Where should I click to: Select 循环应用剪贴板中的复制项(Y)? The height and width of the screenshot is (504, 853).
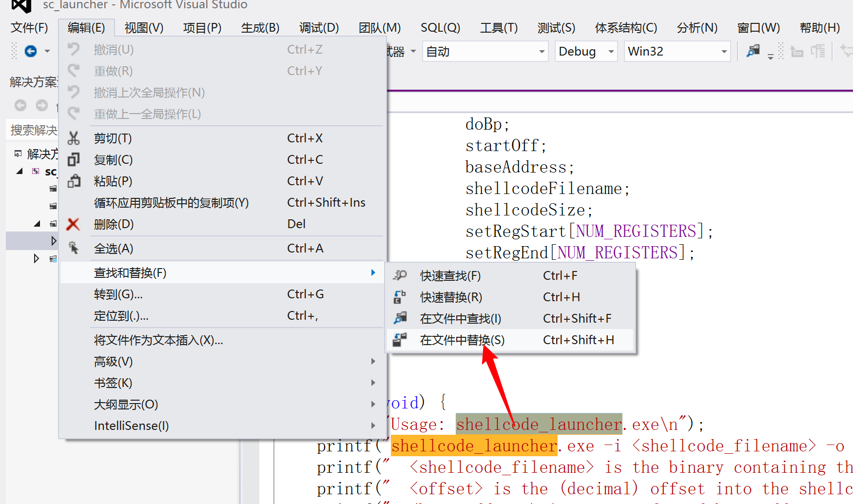click(x=222, y=203)
